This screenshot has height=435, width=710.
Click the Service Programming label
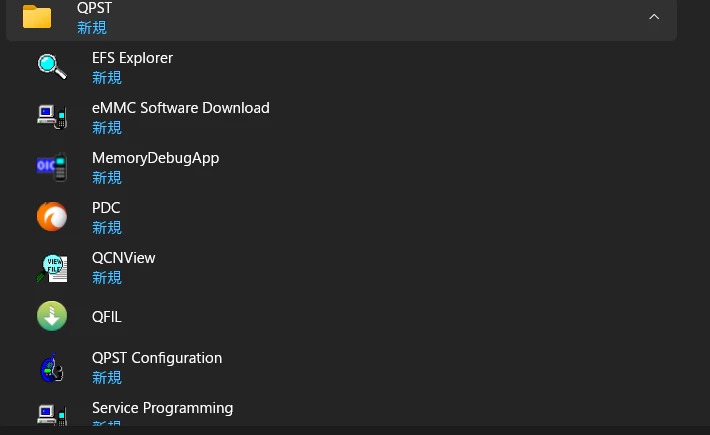[162, 408]
